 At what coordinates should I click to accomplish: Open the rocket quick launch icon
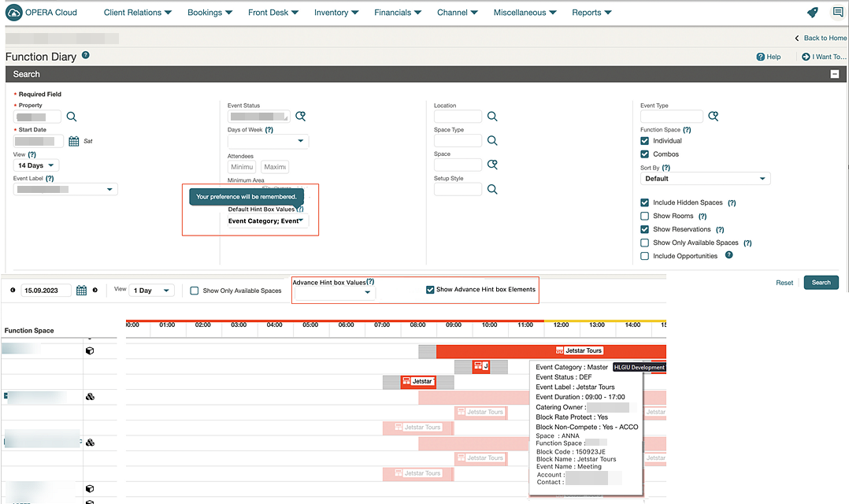point(812,13)
